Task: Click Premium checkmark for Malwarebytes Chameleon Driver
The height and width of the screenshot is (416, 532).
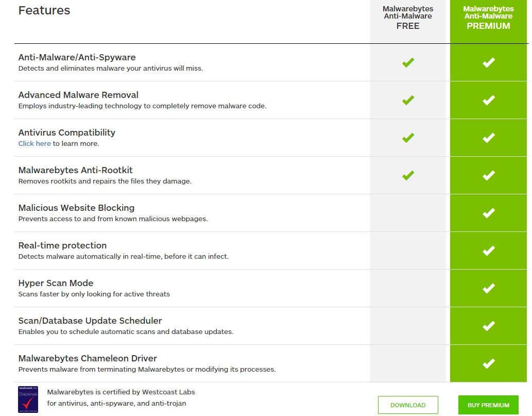Action: (488, 363)
